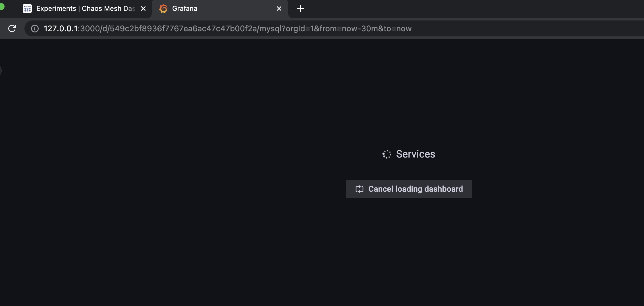Open site information via the info icon
Screen dimensions: 644x306
click(x=34, y=28)
